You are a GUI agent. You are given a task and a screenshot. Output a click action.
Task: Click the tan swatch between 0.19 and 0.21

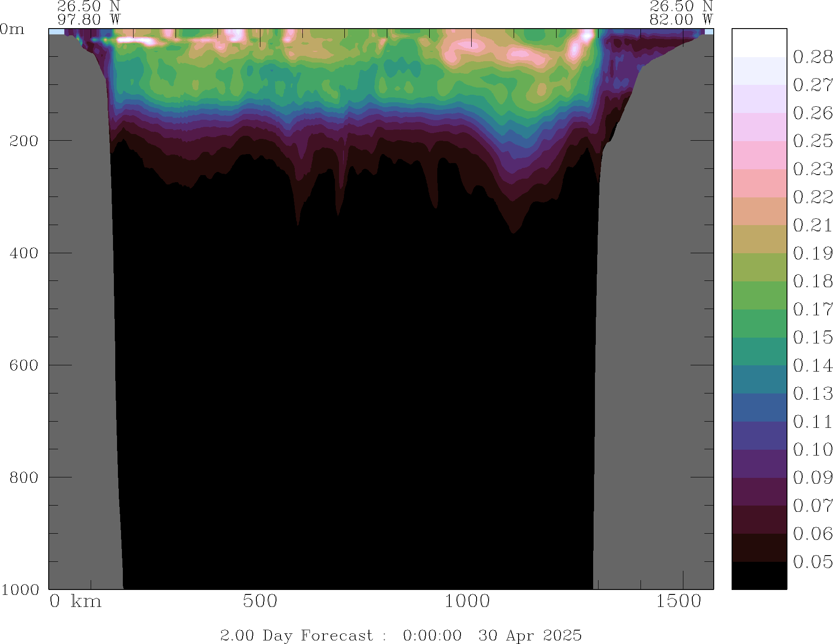pyautogui.click(x=759, y=239)
